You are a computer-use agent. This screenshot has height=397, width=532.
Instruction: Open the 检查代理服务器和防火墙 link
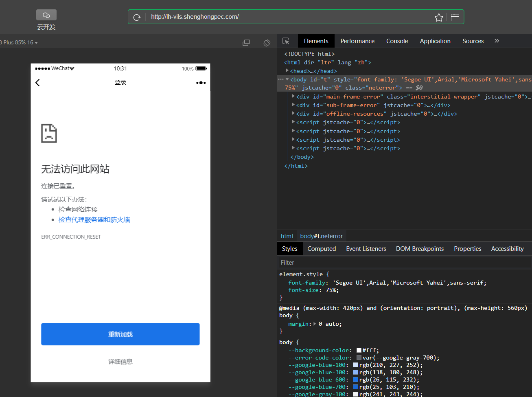click(94, 220)
